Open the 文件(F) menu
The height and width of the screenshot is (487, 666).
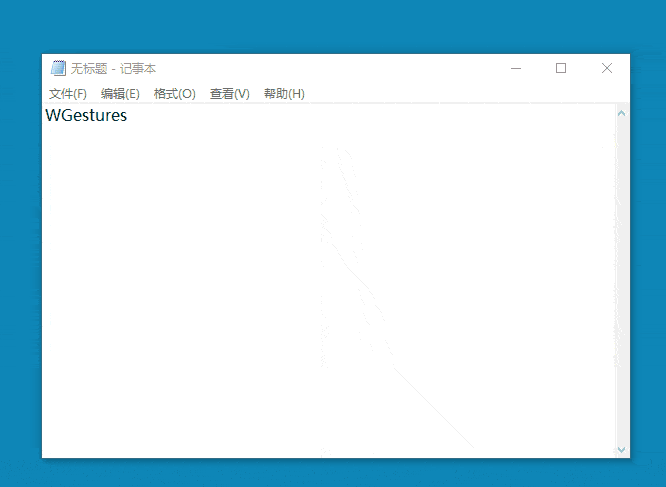pos(68,94)
